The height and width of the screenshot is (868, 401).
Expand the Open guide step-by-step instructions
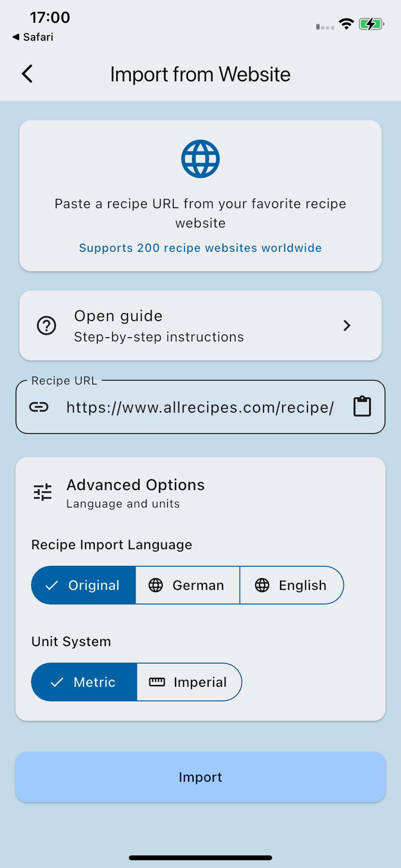coord(200,325)
